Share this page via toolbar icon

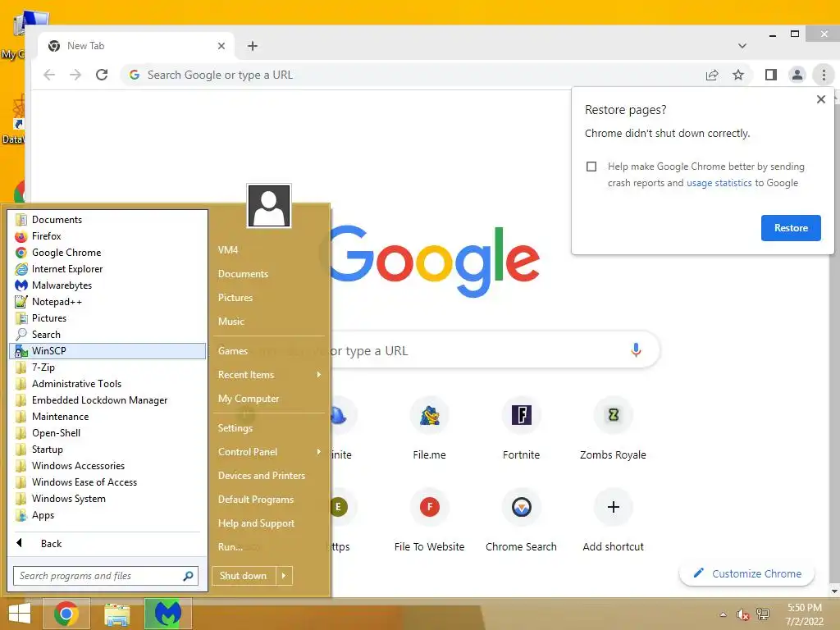[712, 75]
